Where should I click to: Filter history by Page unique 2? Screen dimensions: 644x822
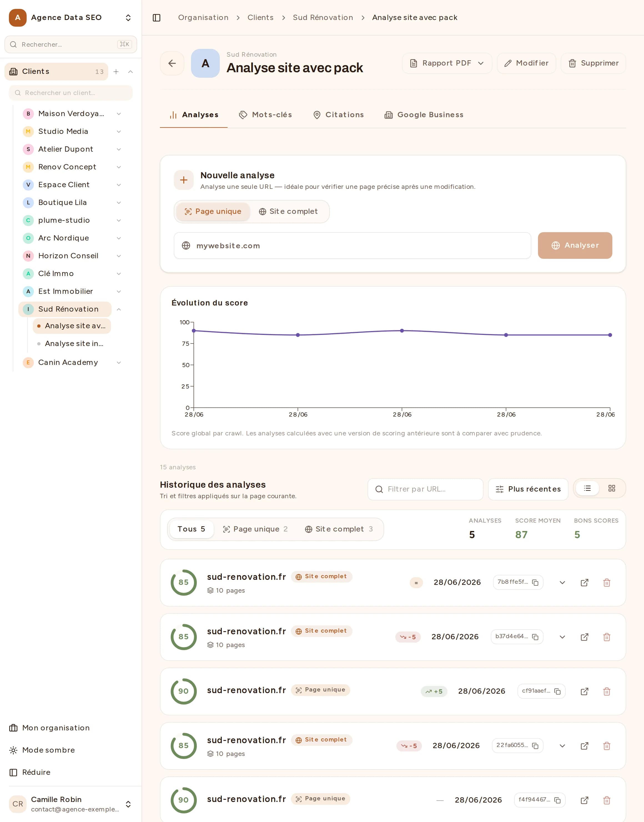click(255, 529)
